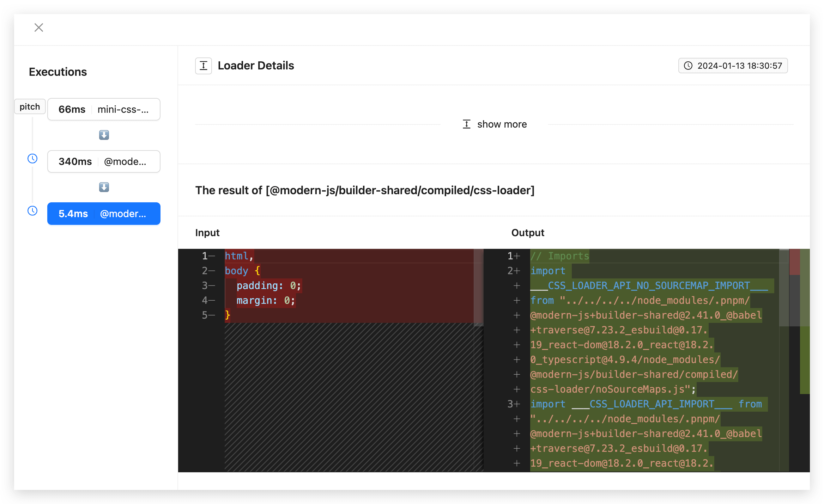
Task: Click the Output diff scrollbar thumb
Action: click(784, 288)
